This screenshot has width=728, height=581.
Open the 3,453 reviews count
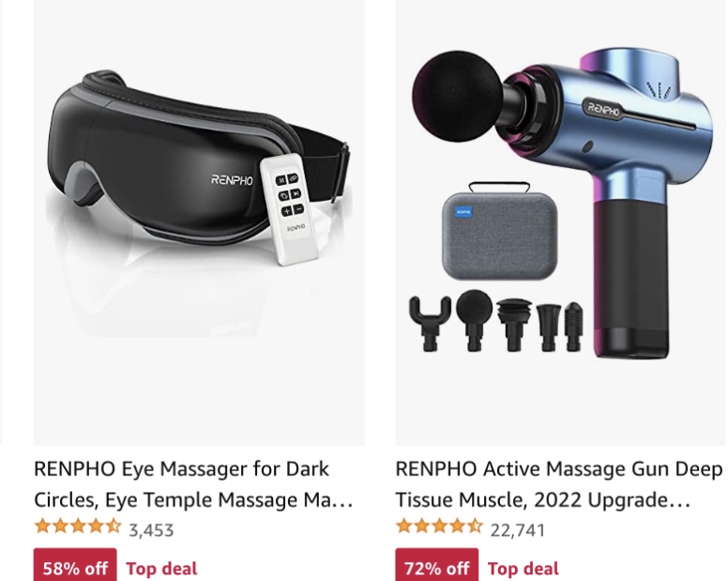coord(151,530)
